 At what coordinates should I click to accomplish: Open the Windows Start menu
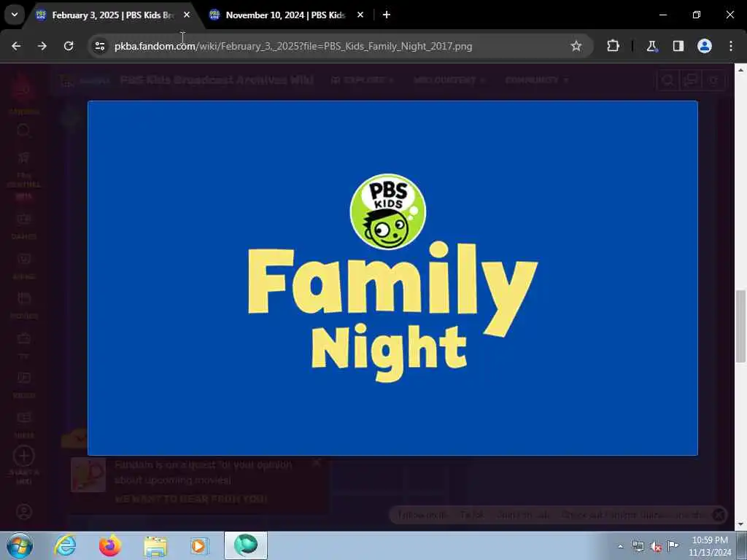tap(20, 545)
